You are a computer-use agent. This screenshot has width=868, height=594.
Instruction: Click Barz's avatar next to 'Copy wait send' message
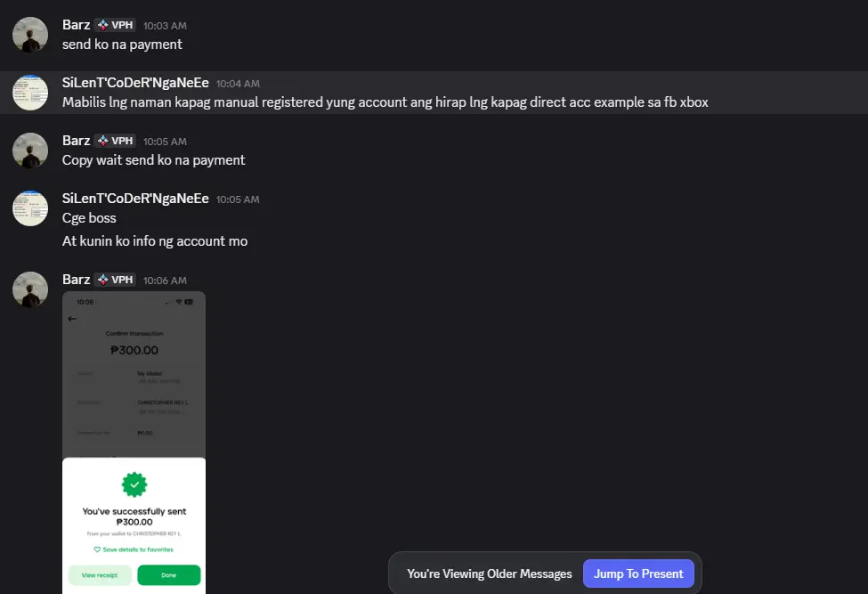(30, 151)
